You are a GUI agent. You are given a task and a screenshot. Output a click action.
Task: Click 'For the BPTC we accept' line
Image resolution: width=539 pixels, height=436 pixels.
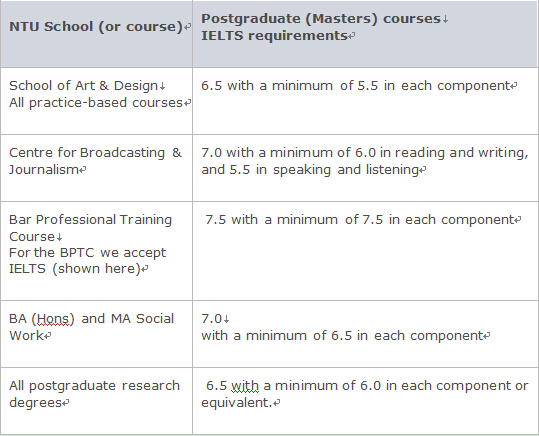click(88, 253)
